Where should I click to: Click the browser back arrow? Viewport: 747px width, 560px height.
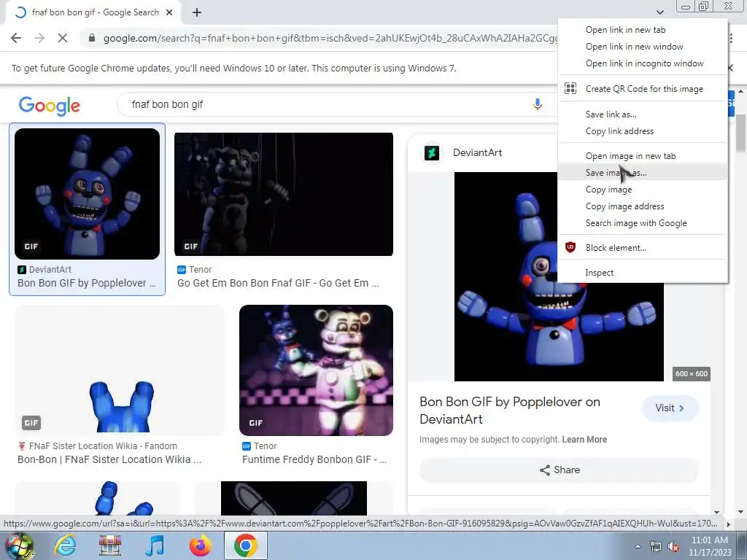click(x=16, y=38)
